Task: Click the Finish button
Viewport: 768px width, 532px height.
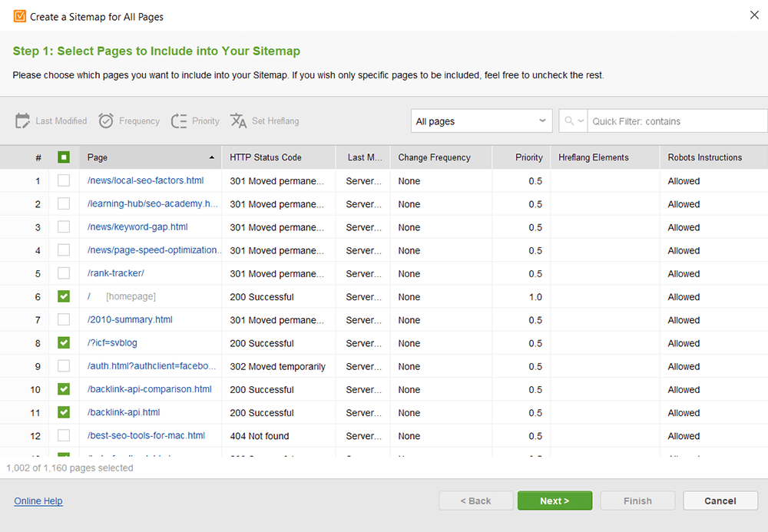Action: click(x=637, y=501)
